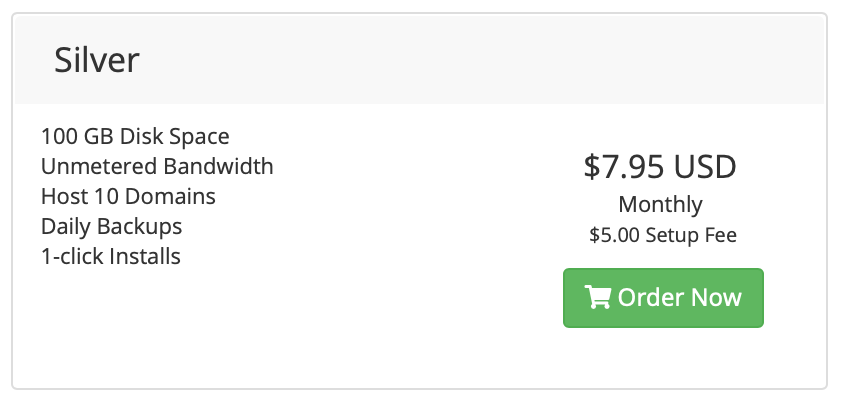The image size is (842, 402).
Task: Click the 1-click Installs feature text
Action: (x=111, y=257)
